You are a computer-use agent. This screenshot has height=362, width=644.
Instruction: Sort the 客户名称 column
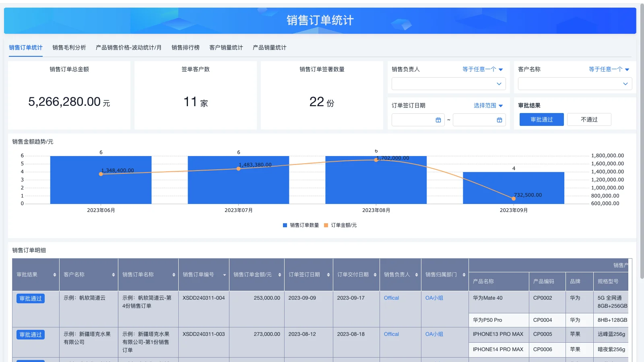pos(113,274)
